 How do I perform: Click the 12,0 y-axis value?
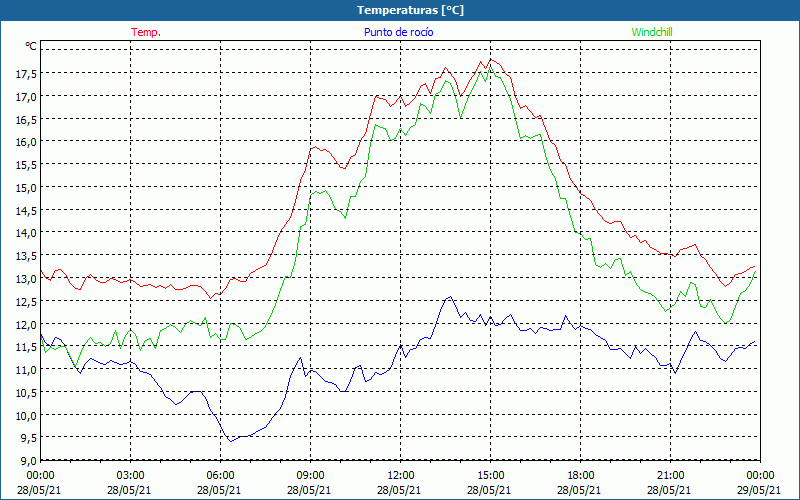pyautogui.click(x=26, y=324)
